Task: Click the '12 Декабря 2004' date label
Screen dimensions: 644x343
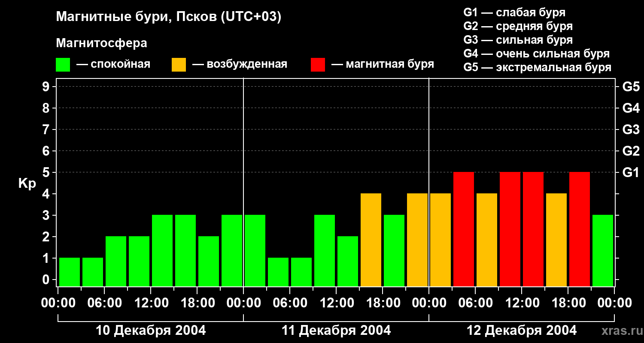Action: click(x=522, y=331)
